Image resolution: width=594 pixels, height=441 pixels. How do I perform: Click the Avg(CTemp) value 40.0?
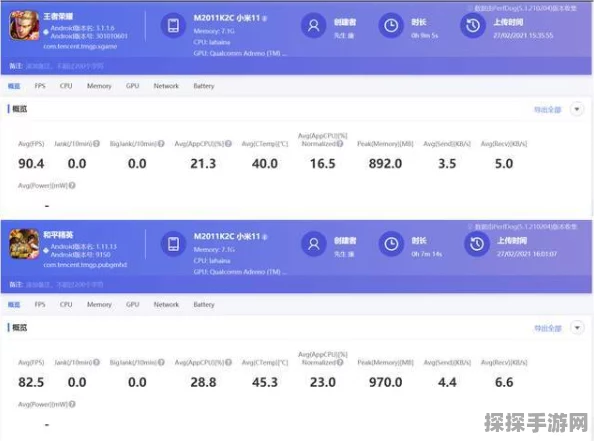[265, 164]
